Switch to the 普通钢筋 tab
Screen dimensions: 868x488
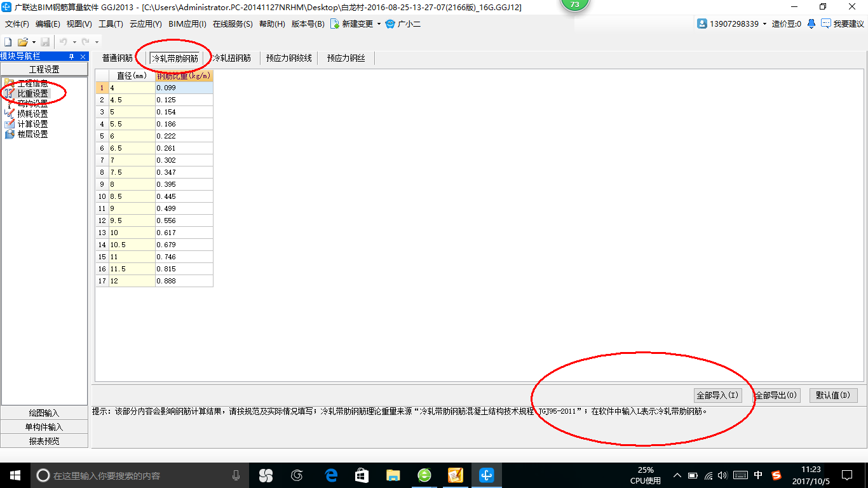tap(118, 58)
